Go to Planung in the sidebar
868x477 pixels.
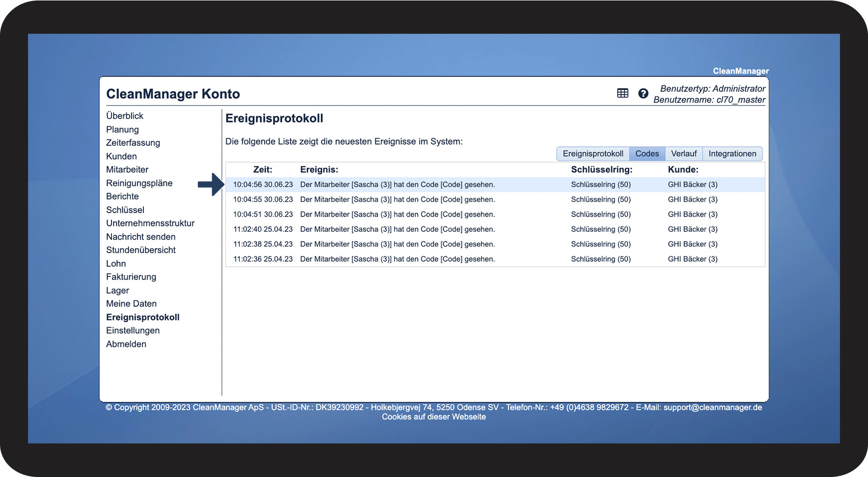tap(122, 130)
